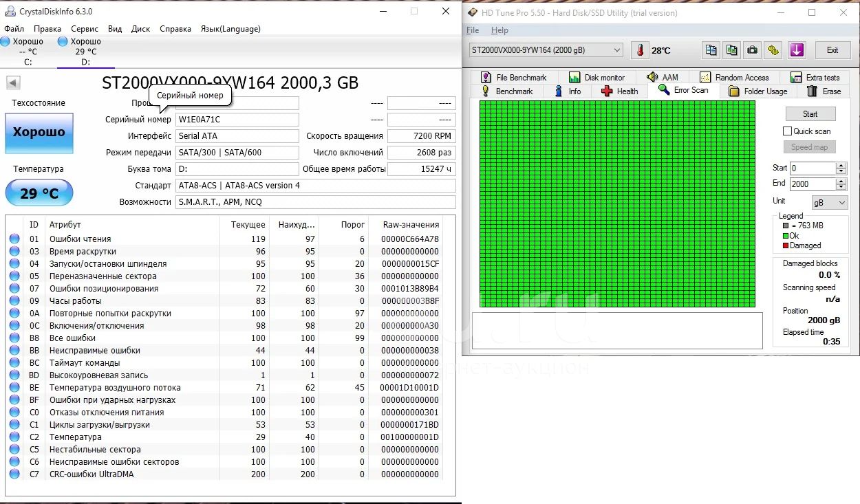Open HD Tune options via the yellow tool icon
The width and height of the screenshot is (860, 504).
[x=774, y=50]
